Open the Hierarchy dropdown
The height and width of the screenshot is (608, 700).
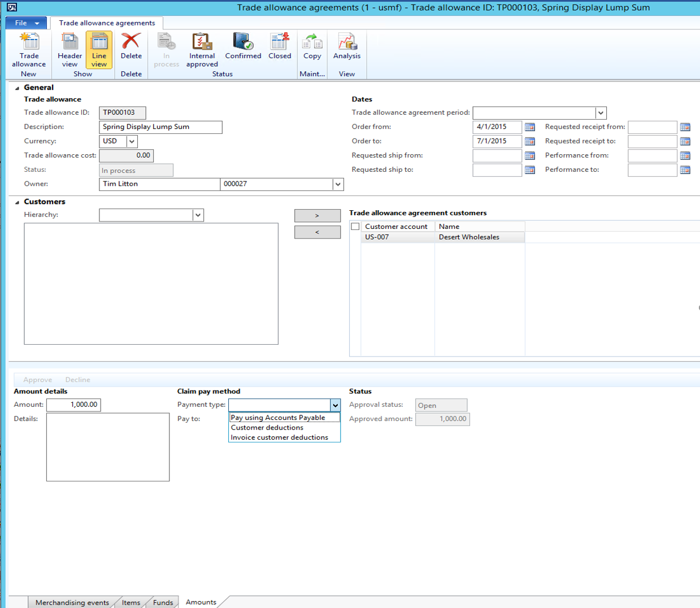pos(198,215)
